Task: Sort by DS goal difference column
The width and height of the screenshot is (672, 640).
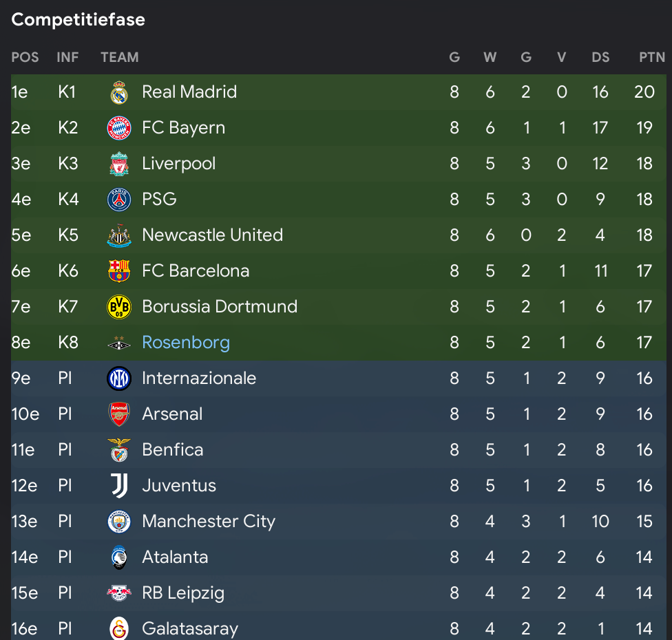Action: tap(600, 57)
